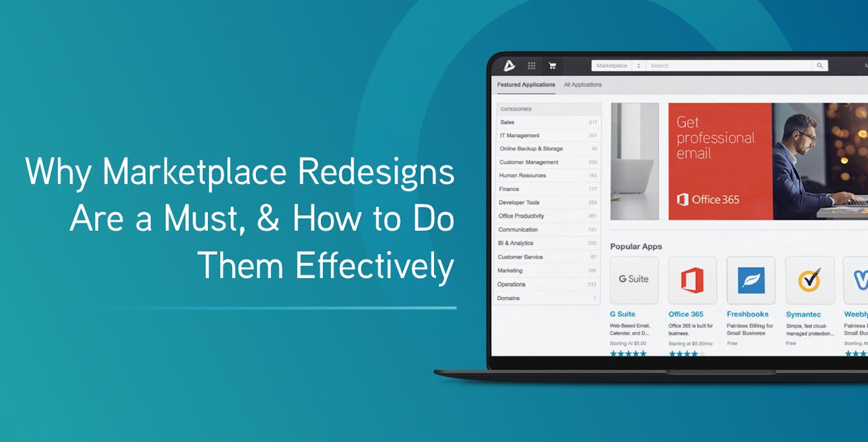This screenshot has width=868, height=442.
Task: Select the Freshbooks app icon
Action: (x=750, y=280)
